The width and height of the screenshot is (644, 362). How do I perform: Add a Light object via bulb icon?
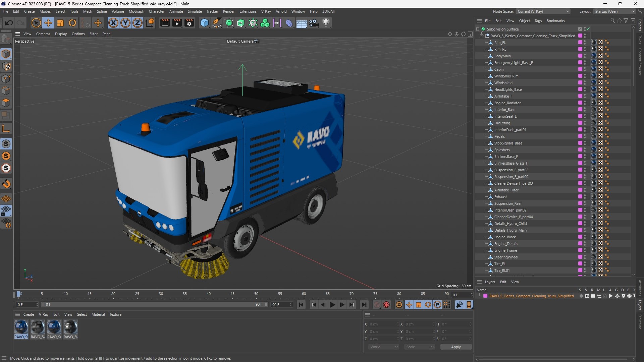pos(326,23)
